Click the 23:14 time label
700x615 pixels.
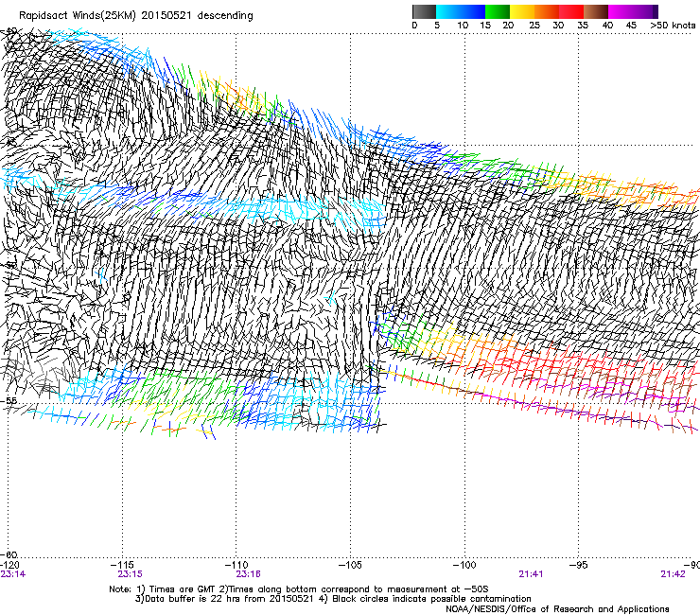pos(13,574)
